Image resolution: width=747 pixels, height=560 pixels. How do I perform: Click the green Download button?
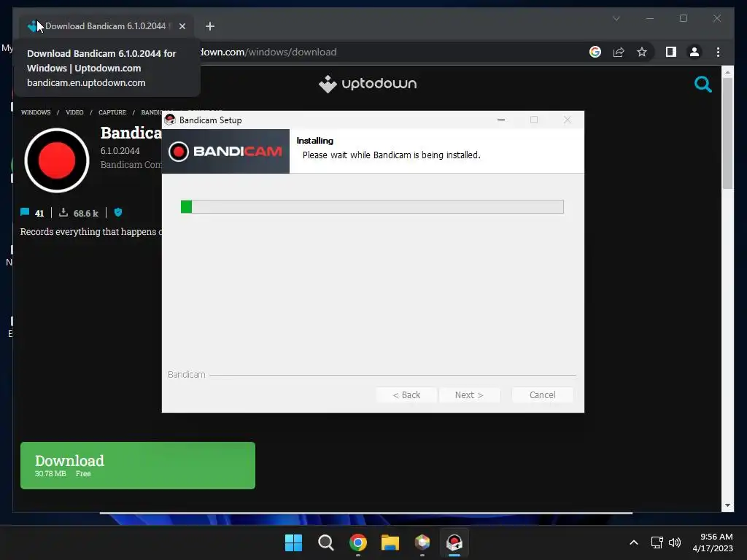point(138,465)
